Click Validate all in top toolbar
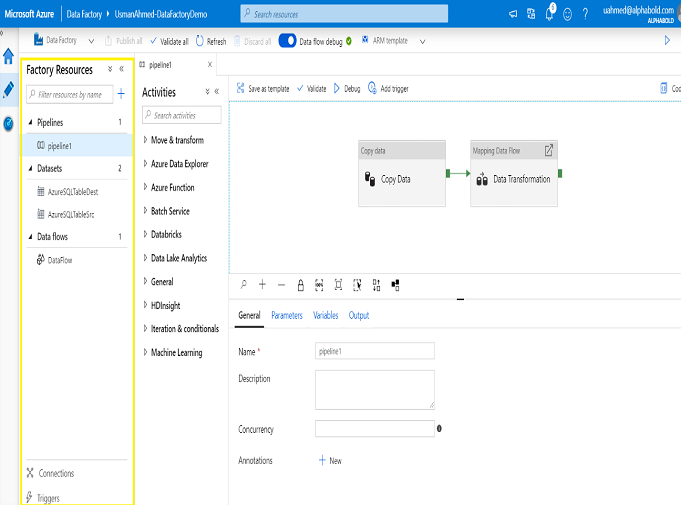This screenshot has width=681, height=505. point(169,41)
